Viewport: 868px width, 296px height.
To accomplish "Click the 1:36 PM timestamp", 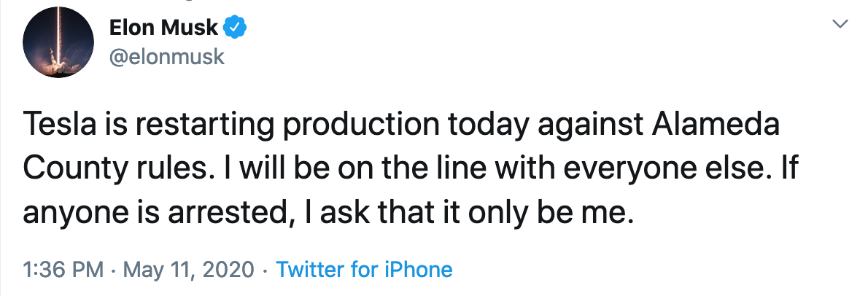I will [x=63, y=270].
